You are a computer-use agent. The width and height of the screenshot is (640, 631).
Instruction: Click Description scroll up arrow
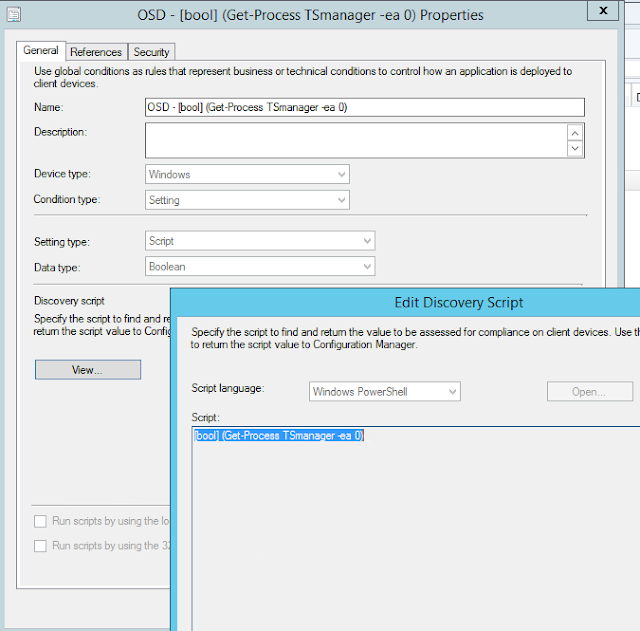[x=575, y=133]
